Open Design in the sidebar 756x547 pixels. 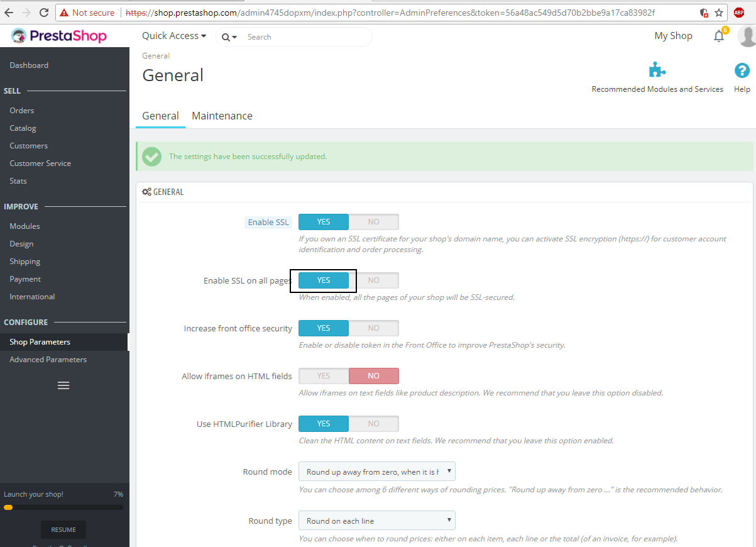[21, 244]
